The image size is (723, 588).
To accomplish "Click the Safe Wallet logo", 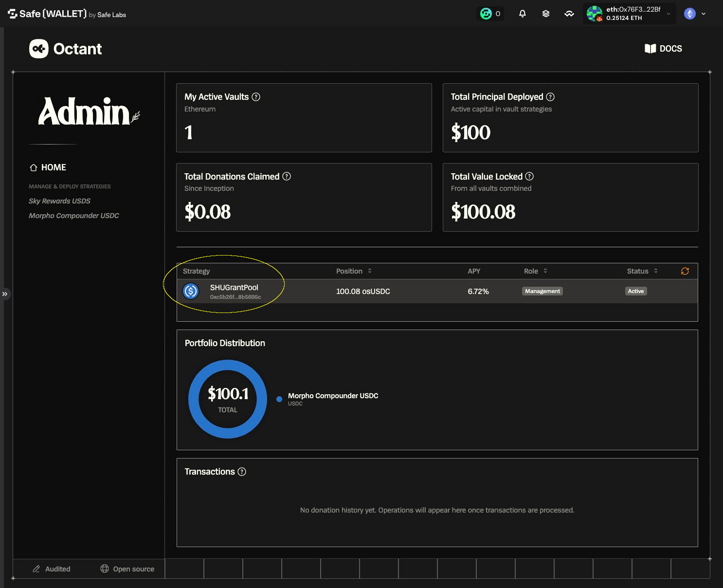I will pyautogui.click(x=67, y=14).
